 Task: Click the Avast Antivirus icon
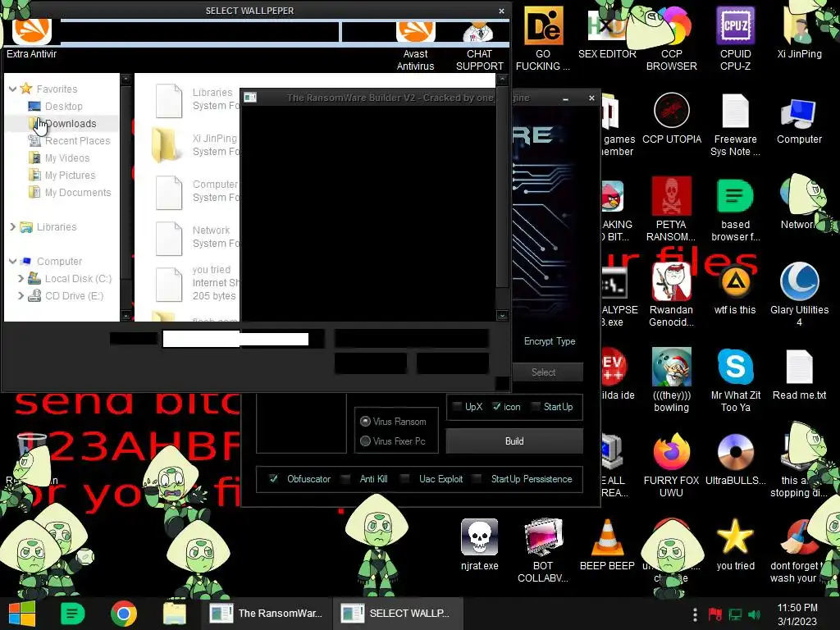[x=415, y=46]
